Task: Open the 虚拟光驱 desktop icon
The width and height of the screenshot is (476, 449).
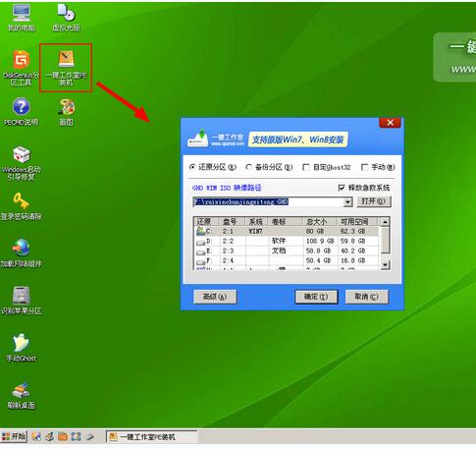Action: [66, 18]
